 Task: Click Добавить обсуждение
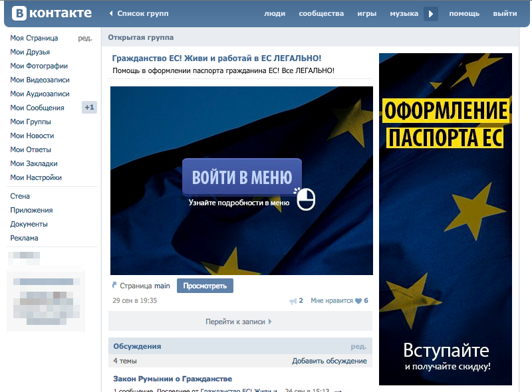[329, 361]
